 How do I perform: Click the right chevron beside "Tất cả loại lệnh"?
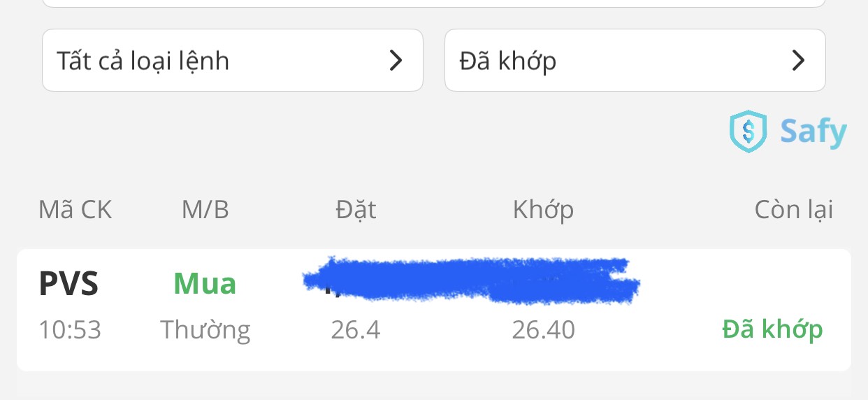(x=396, y=61)
